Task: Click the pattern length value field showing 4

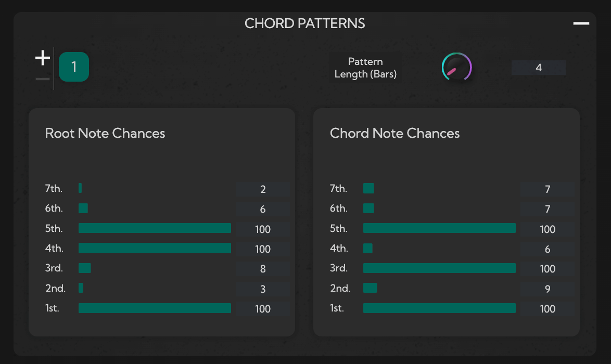Action: pos(538,67)
